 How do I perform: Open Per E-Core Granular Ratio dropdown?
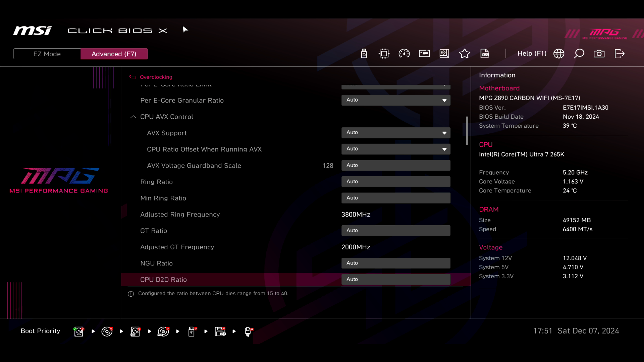point(395,100)
